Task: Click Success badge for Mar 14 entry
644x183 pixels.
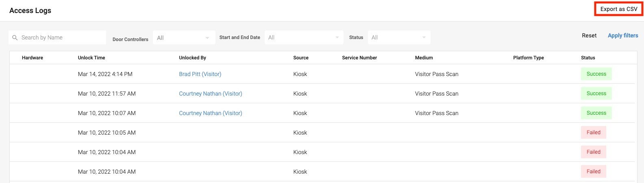Action: coord(596,74)
